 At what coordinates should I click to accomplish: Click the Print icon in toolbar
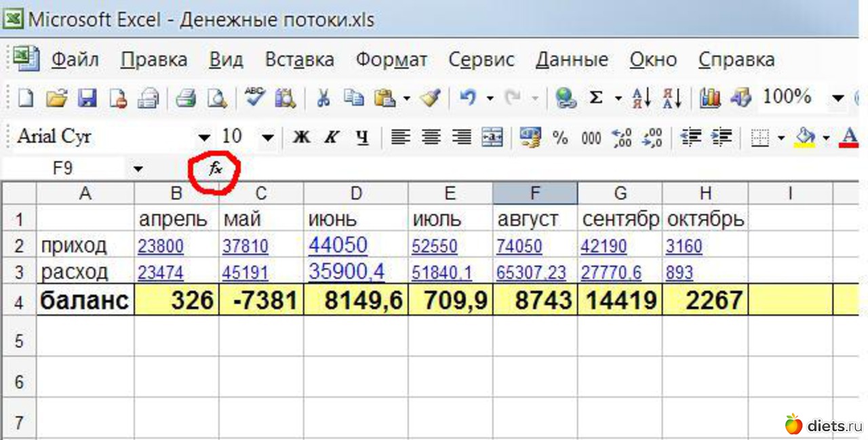click(186, 98)
